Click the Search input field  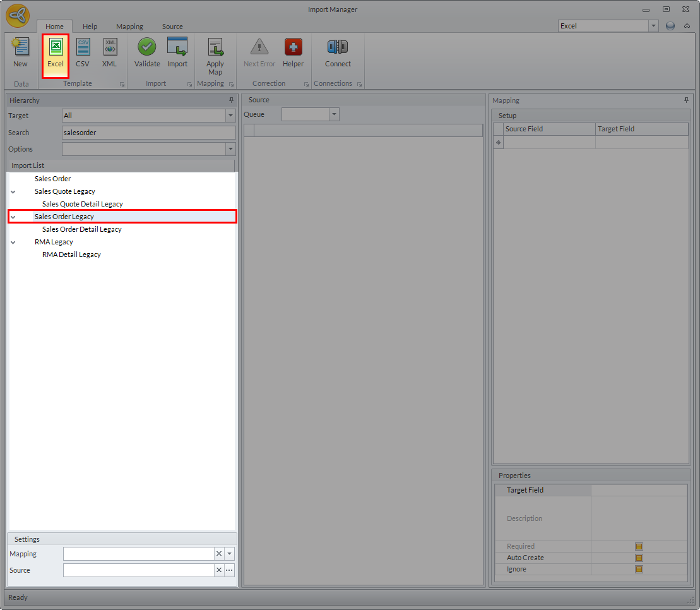pos(149,133)
